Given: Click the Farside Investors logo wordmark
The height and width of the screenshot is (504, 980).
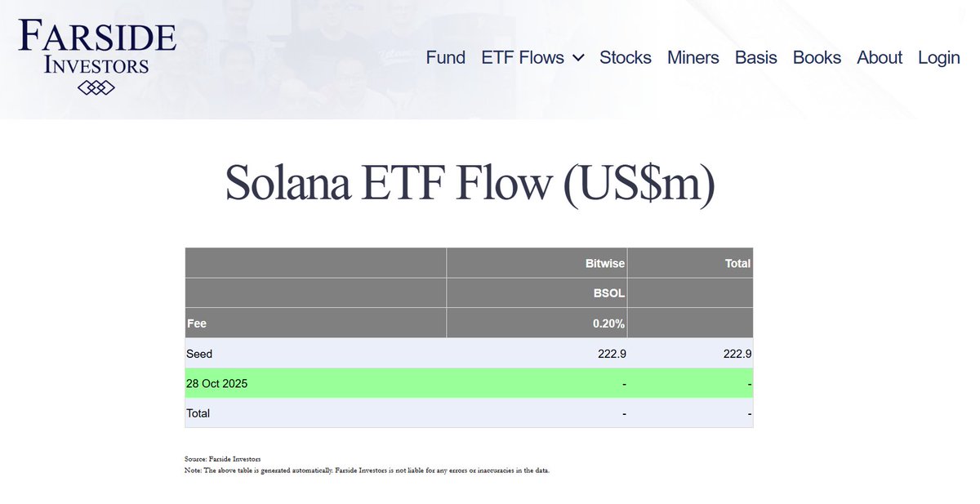Looking at the screenshot, I should 96,47.
